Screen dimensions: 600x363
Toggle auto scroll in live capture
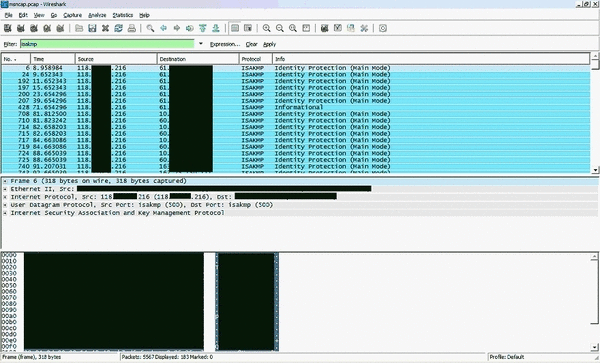(x=248, y=28)
